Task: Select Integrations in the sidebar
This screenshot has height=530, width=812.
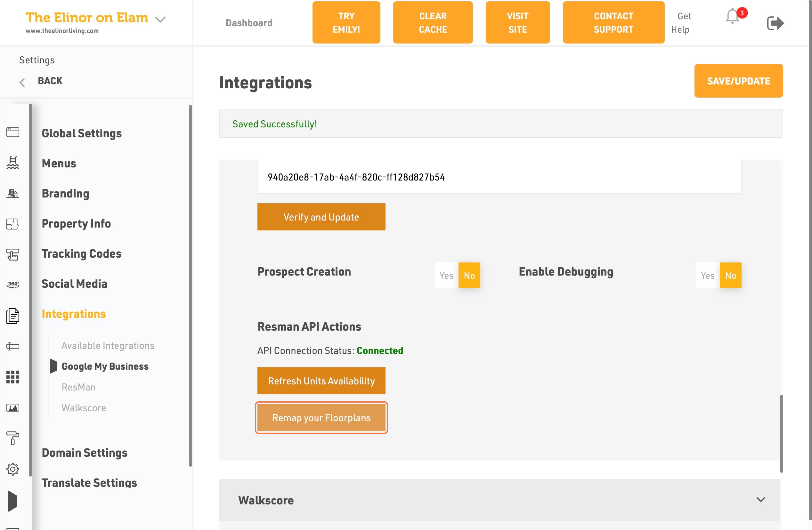Action: [x=74, y=314]
